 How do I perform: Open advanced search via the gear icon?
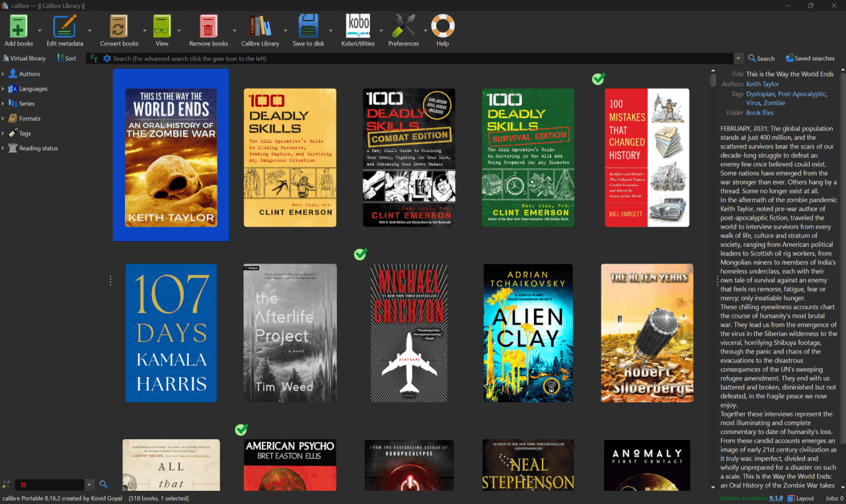tap(107, 59)
